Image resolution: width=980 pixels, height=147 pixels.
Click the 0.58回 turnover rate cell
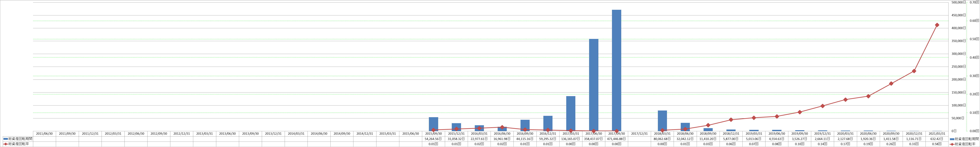[x=937, y=144]
